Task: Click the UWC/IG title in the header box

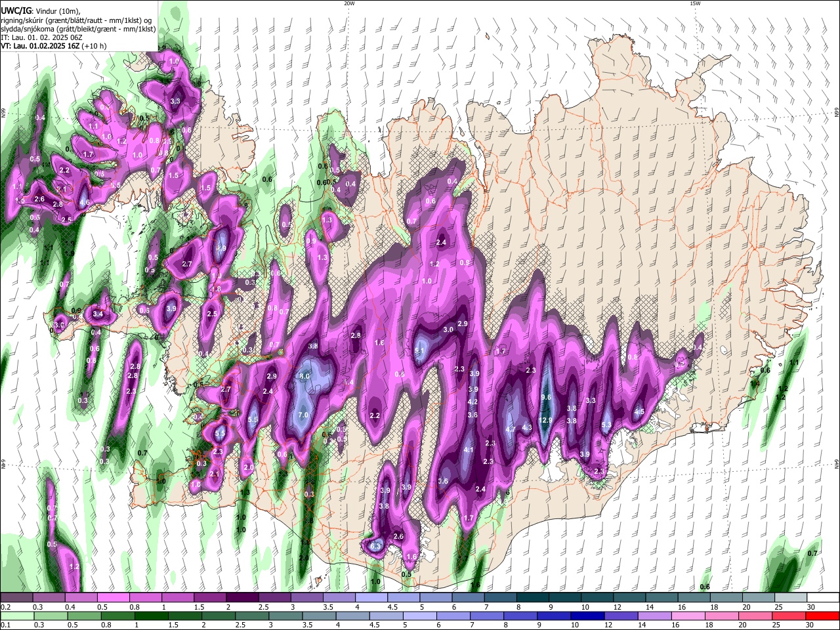Action: click(15, 10)
